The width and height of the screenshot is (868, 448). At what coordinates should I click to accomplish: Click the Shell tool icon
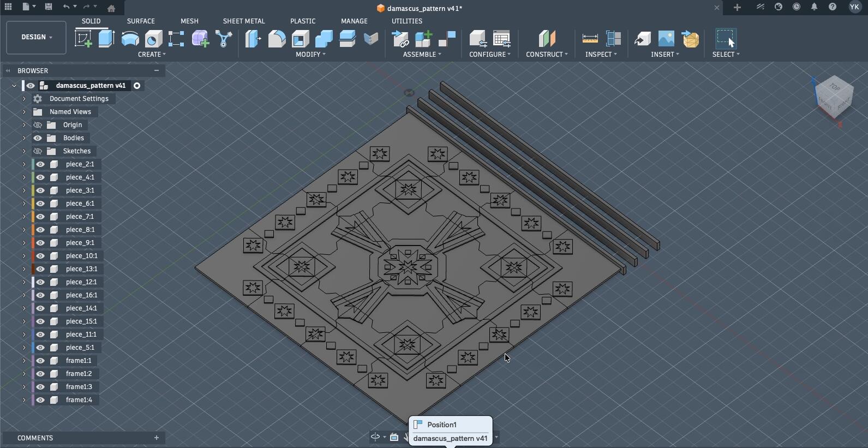300,39
